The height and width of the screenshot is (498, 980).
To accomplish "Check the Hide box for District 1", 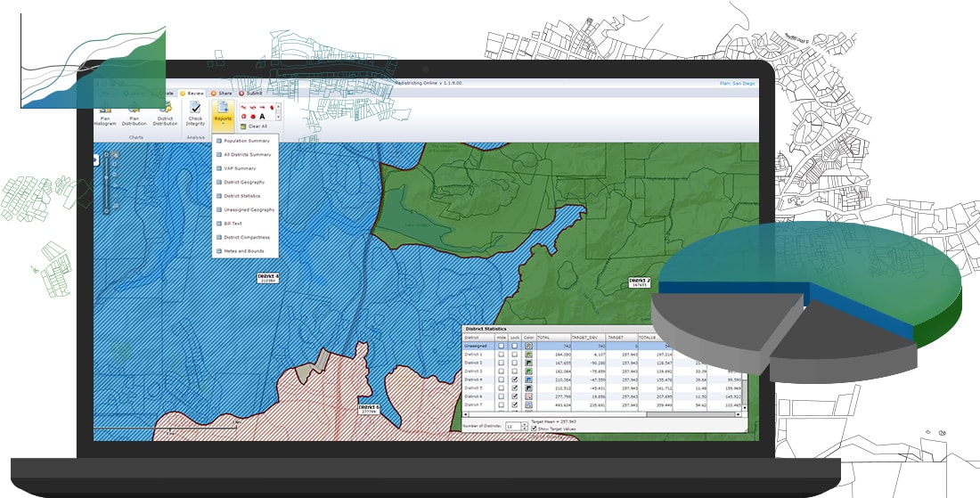I will [x=502, y=355].
